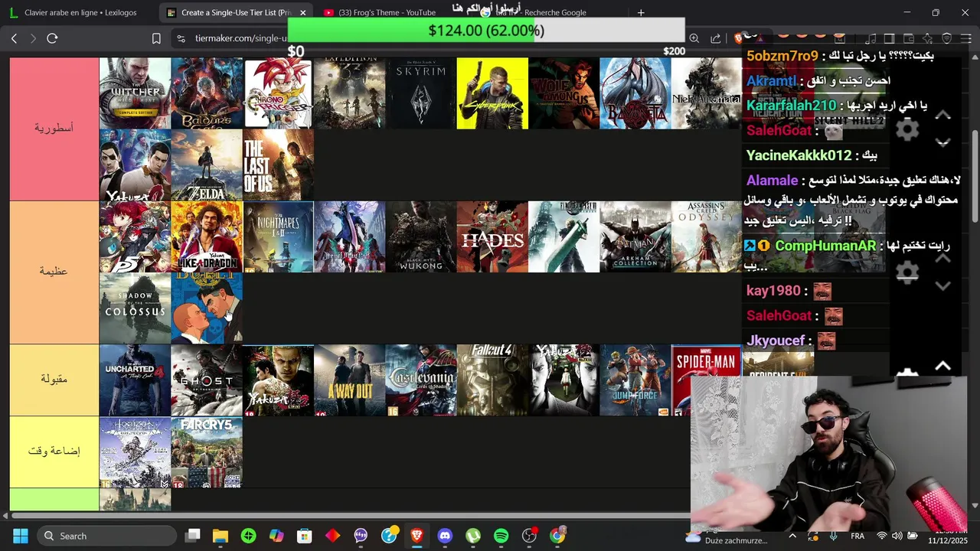Select the Black Myth Wukong cover
The height and width of the screenshot is (551, 980).
pos(421,236)
